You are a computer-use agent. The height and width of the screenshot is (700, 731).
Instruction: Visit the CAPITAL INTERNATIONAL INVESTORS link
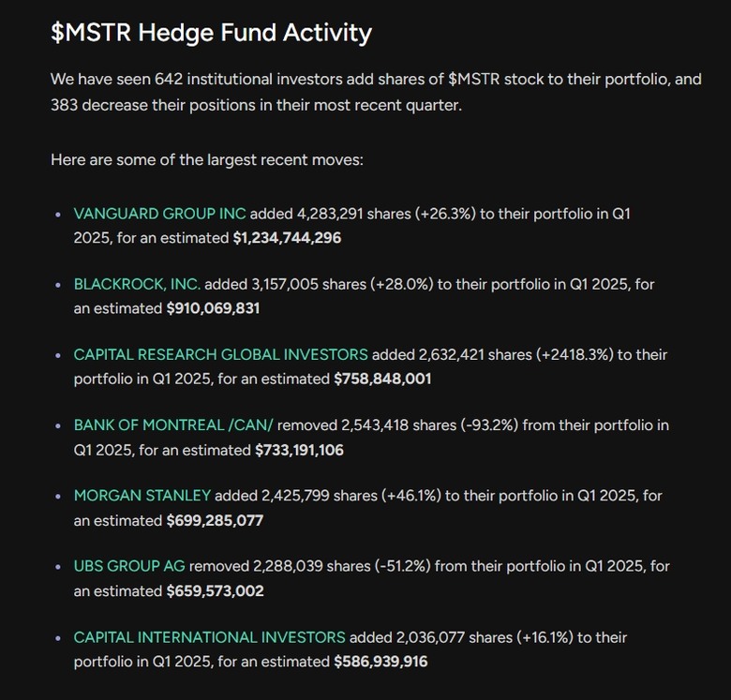tap(209, 637)
